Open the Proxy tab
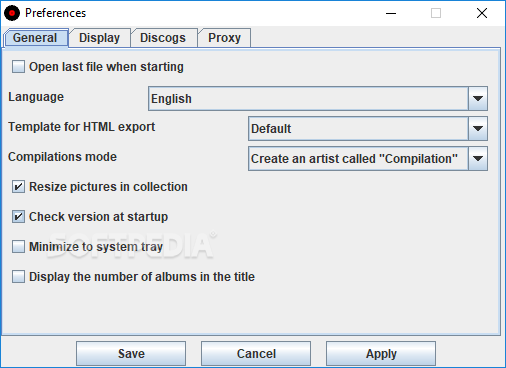The image size is (506, 368). pos(224,38)
